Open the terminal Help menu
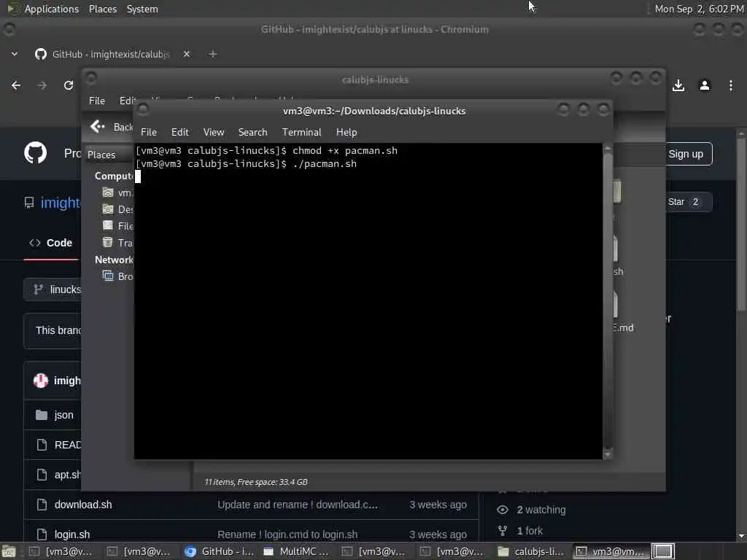Viewport: 747px width, 560px height. (347, 133)
